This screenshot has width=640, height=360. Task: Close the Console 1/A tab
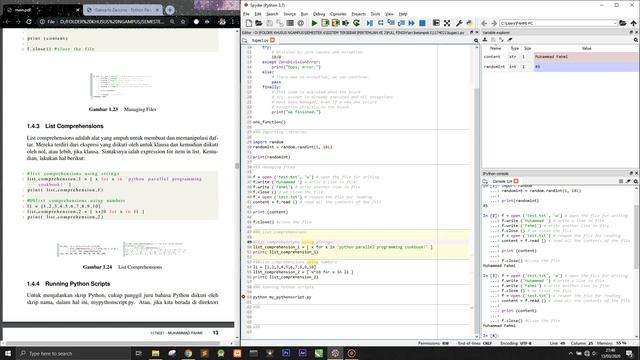(516, 181)
